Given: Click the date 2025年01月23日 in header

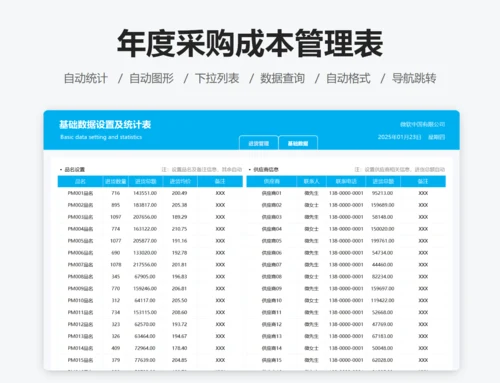Looking at the screenshot, I should (x=399, y=137).
